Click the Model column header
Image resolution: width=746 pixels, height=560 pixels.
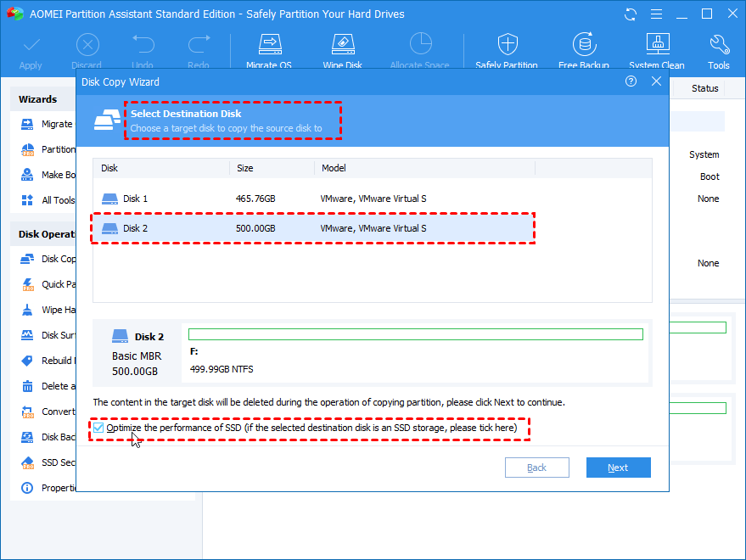point(425,168)
